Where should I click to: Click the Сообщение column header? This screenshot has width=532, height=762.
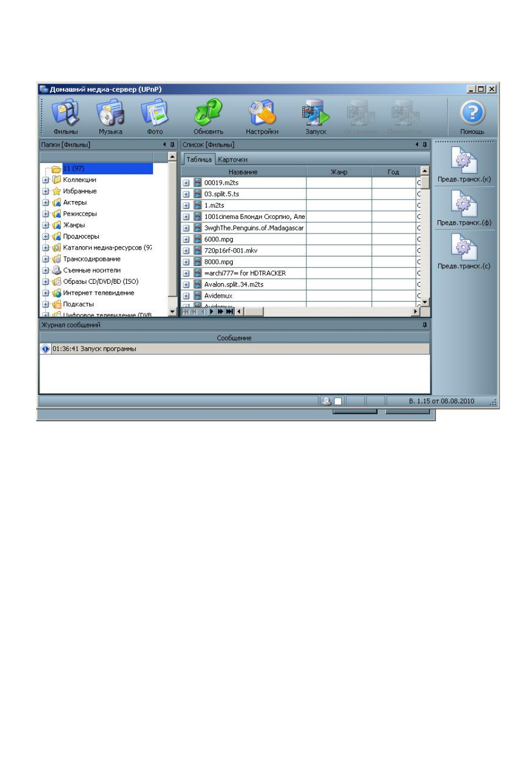point(234,338)
